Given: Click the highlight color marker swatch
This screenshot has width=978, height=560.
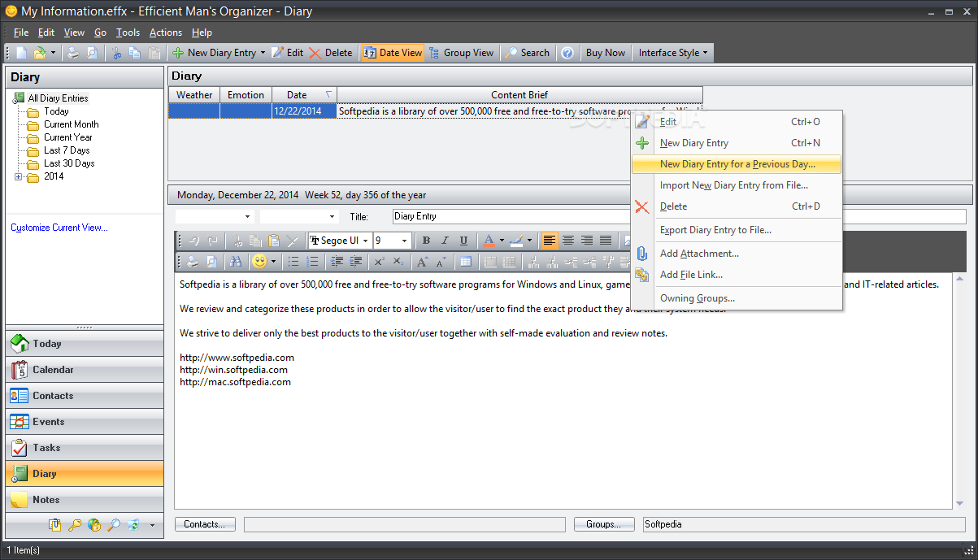Looking at the screenshot, I should [516, 241].
